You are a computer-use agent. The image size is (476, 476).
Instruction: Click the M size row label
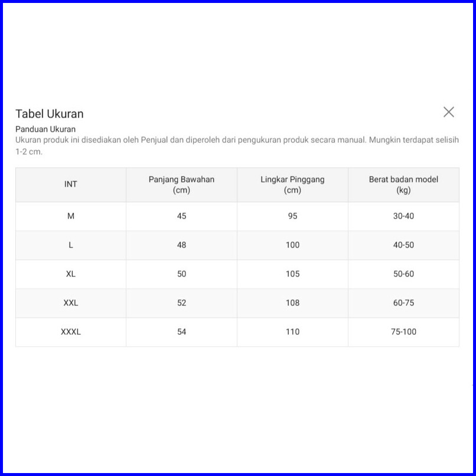point(71,216)
